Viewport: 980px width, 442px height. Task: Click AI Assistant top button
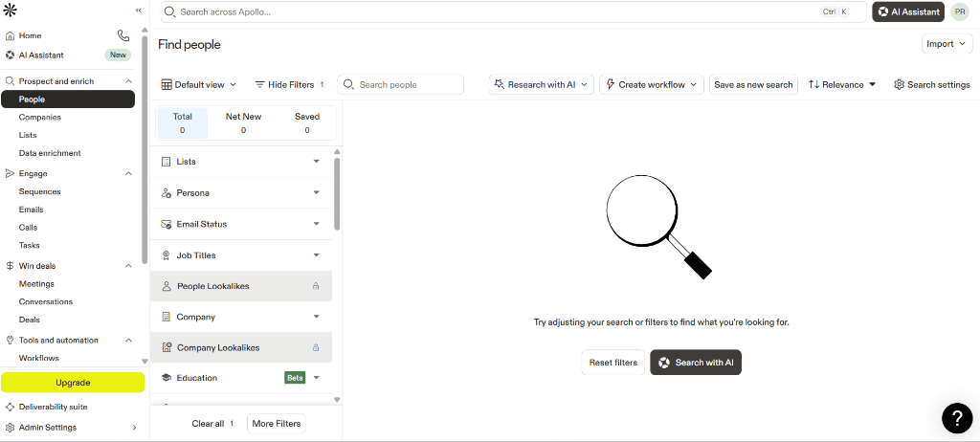pyautogui.click(x=908, y=11)
